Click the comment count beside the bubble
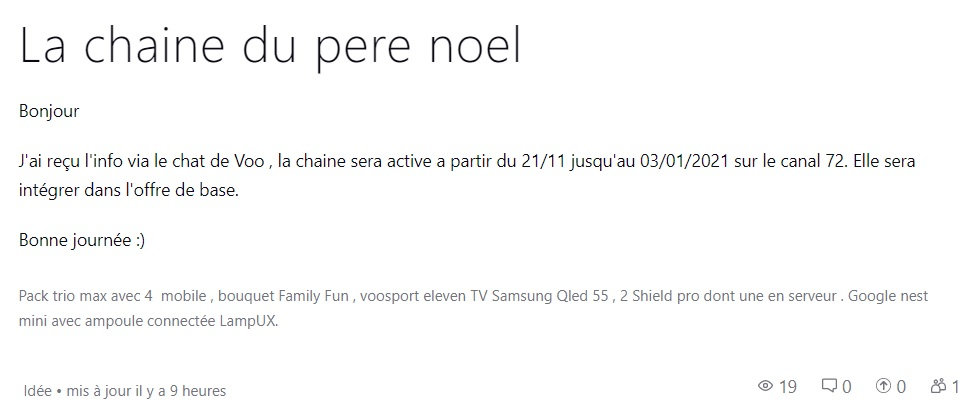The width and height of the screenshot is (975, 415). tap(846, 386)
